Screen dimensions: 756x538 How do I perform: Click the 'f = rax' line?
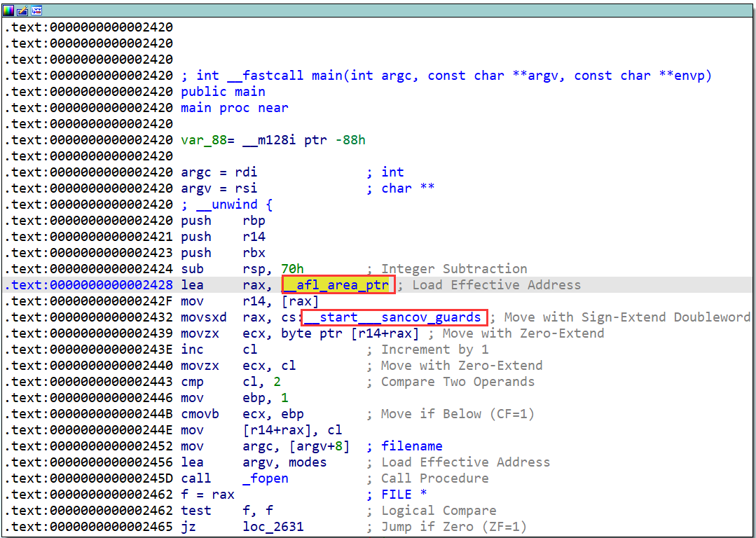tap(208, 495)
